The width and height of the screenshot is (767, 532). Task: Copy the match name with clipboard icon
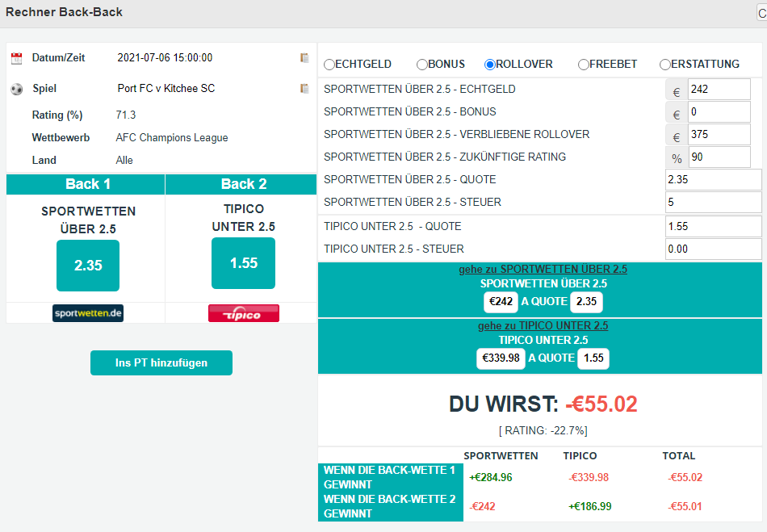[304, 89]
